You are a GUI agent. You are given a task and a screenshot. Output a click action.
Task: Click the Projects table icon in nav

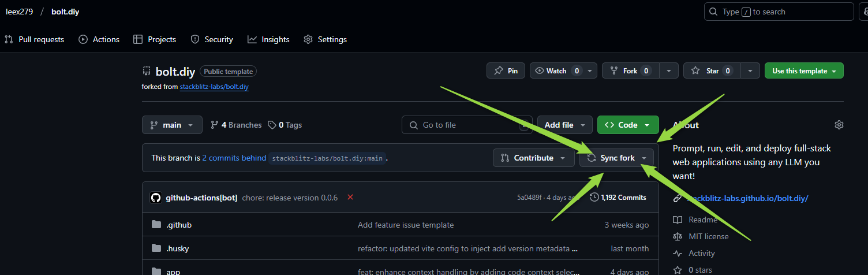pos(137,39)
